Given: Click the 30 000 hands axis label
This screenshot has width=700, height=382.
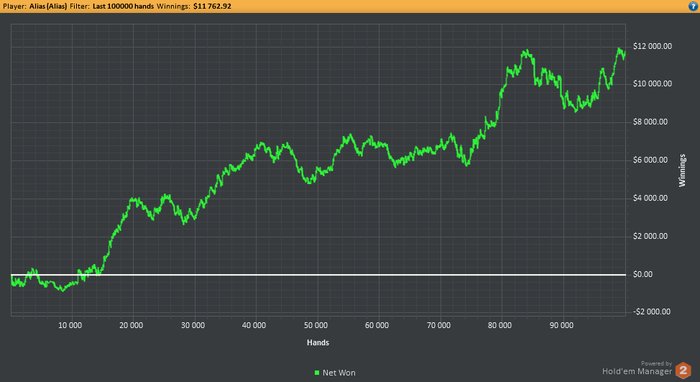Looking at the screenshot, I should [193, 325].
